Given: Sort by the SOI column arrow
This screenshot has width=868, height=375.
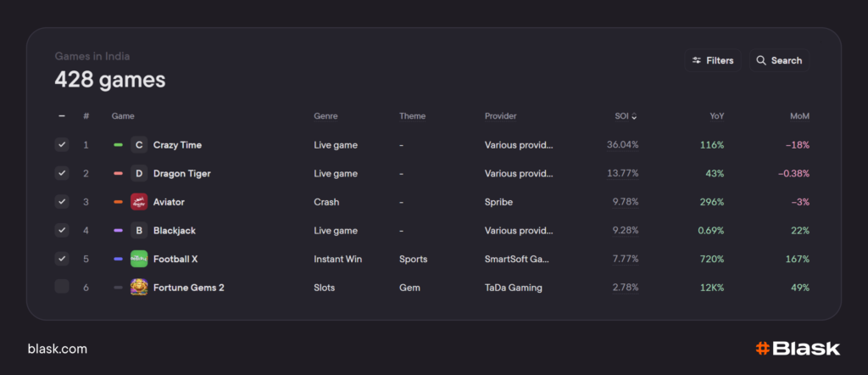Looking at the screenshot, I should [634, 116].
